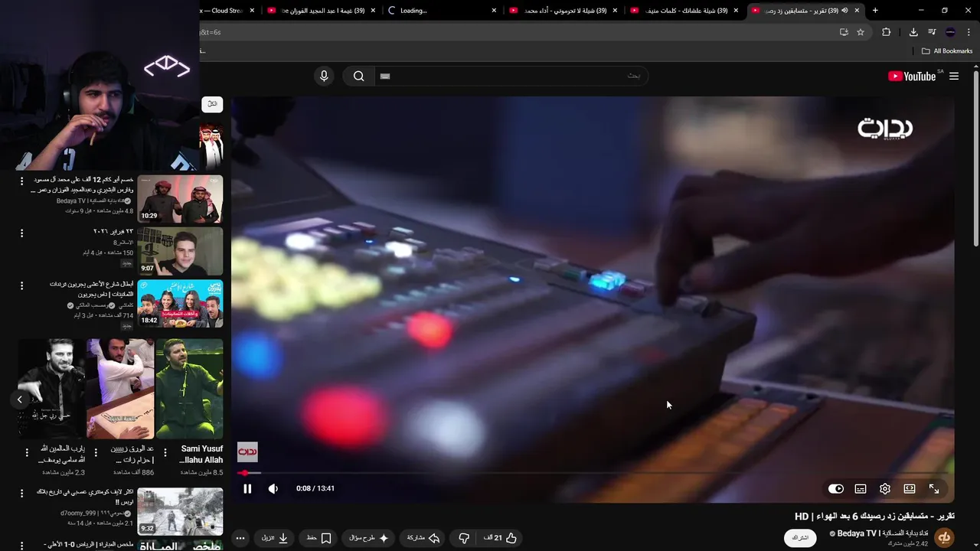Open the video title تقرير متسابقين زد رصيدك
980x551 pixels.
(x=874, y=516)
